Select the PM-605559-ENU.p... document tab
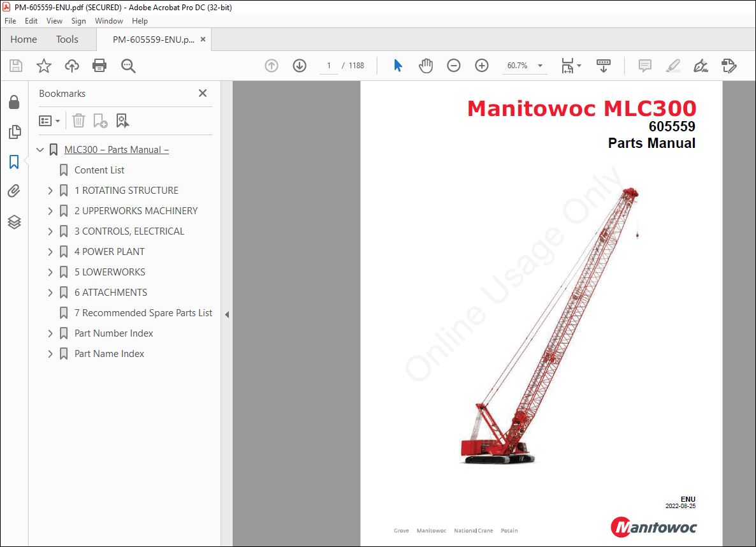This screenshot has height=547, width=756. pos(154,40)
